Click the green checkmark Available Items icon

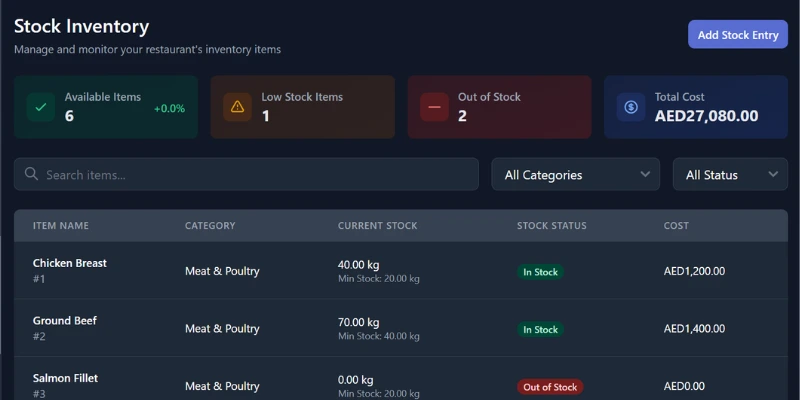(x=41, y=106)
